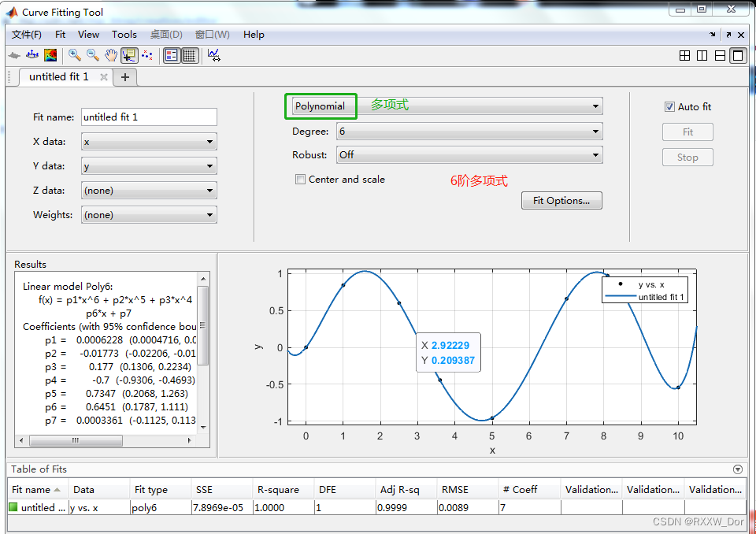This screenshot has width=756, height=534.
Task: Switch to a 2x2 pane layout
Action: [684, 55]
